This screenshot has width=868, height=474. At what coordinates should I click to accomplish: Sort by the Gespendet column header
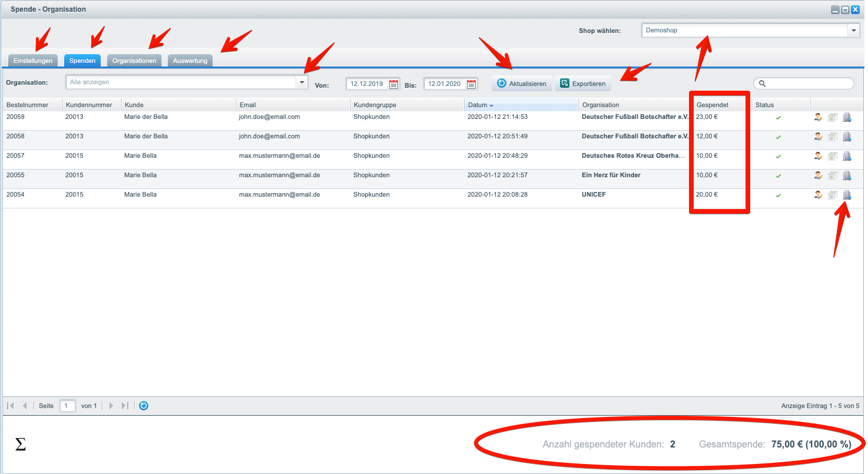(x=722, y=105)
